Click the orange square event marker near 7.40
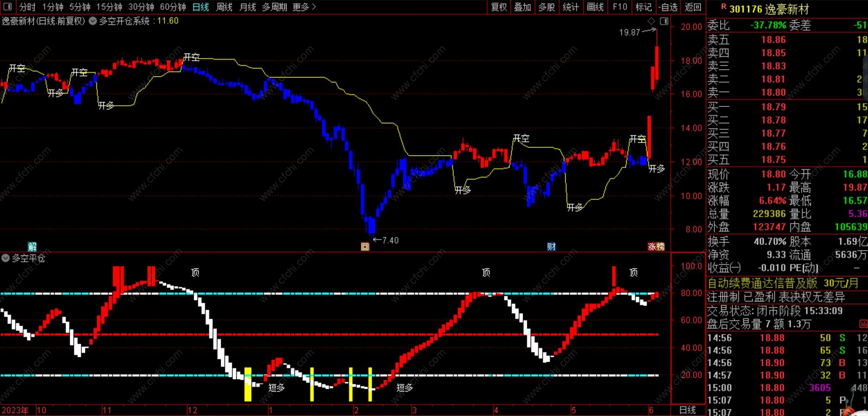868x416 pixels. pyautogui.click(x=365, y=246)
